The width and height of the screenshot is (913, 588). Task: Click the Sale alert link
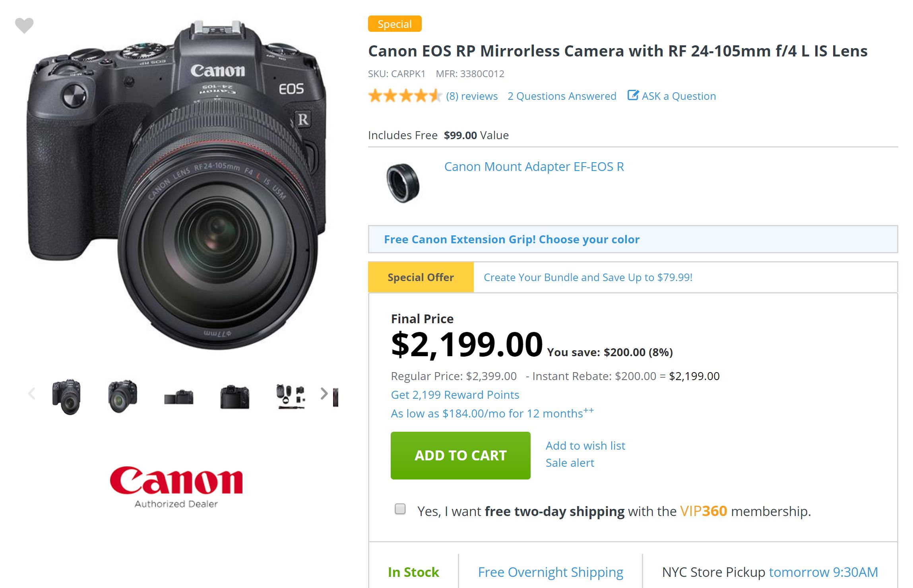click(570, 463)
